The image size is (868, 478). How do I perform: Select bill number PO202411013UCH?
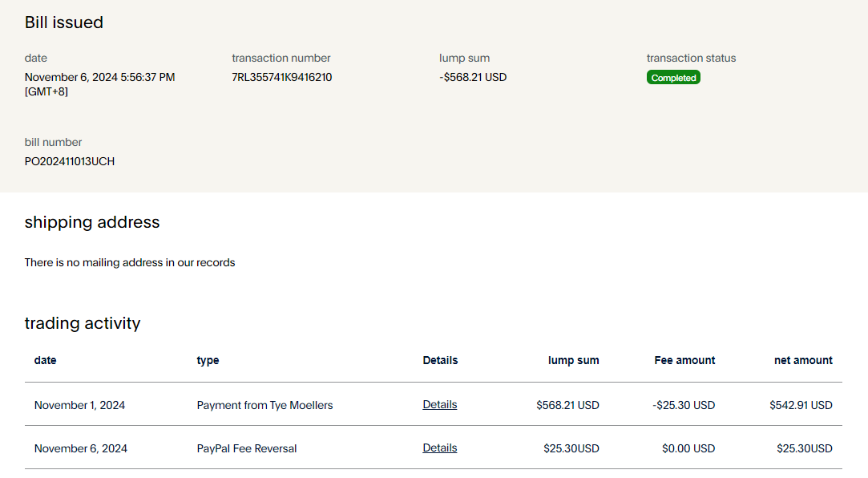[x=70, y=161]
